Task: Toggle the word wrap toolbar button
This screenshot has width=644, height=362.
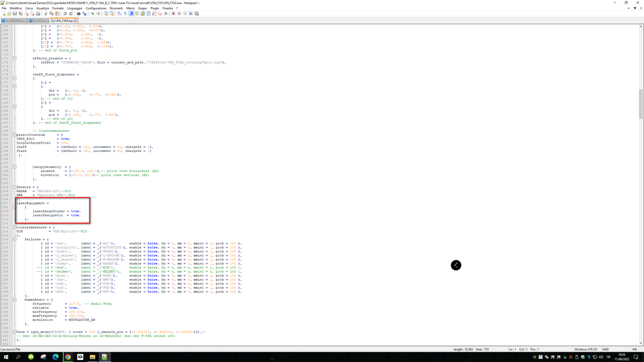Action: click(x=119, y=14)
